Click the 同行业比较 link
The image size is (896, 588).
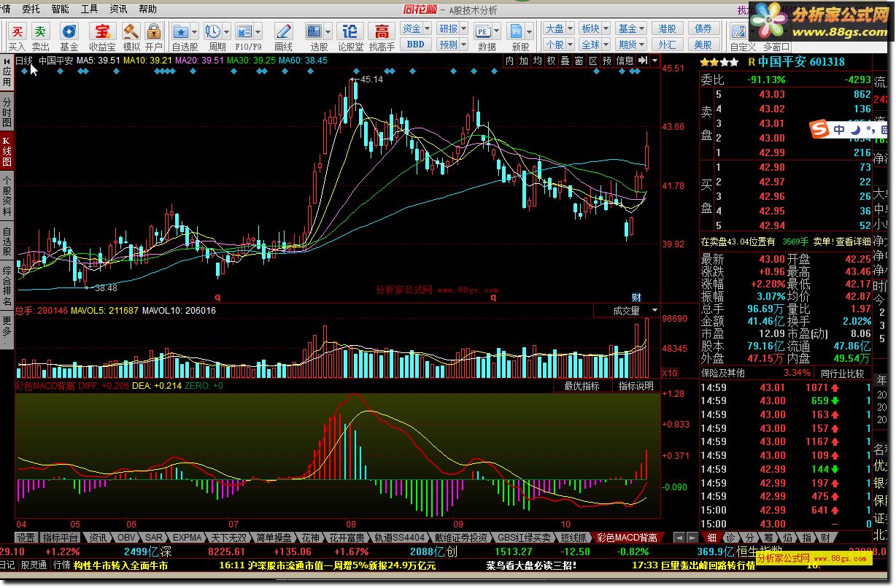coord(842,373)
